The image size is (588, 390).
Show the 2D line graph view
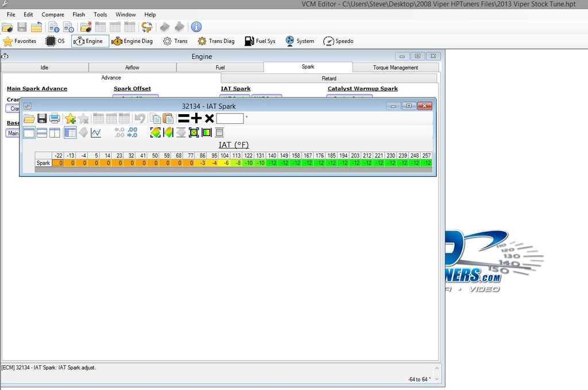pyautogui.click(x=96, y=133)
